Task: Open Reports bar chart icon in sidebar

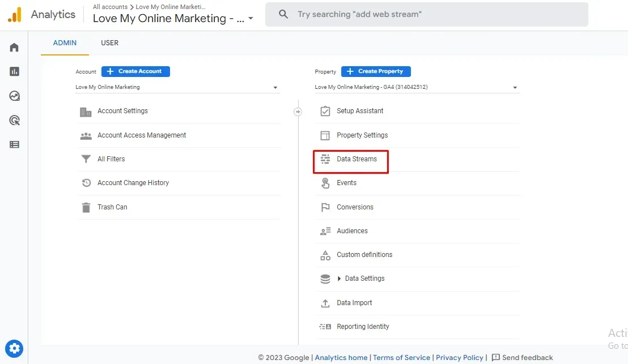Action: tap(14, 71)
